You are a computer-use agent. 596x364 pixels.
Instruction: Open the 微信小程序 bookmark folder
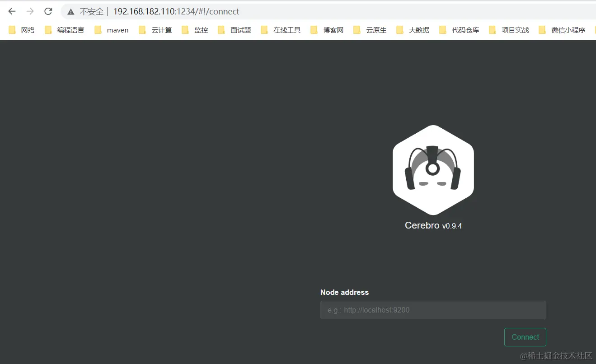[562, 30]
